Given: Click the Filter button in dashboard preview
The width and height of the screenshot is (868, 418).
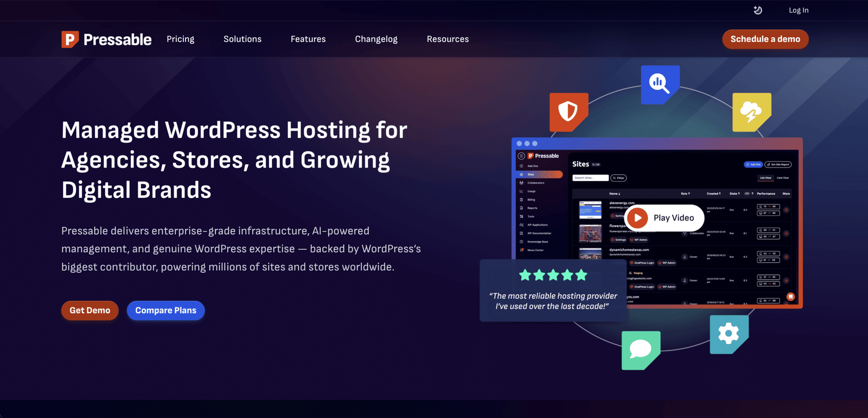Looking at the screenshot, I should (618, 178).
